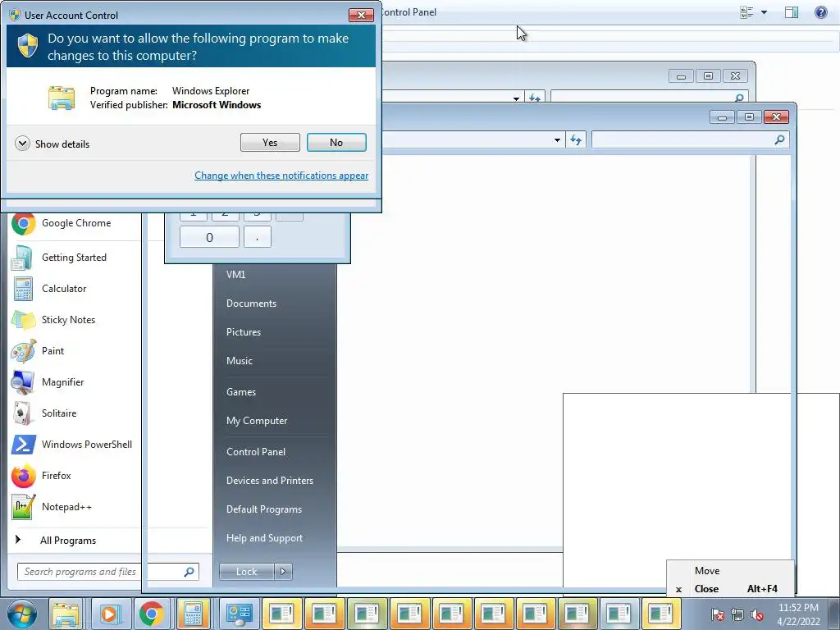The width and height of the screenshot is (840, 630).
Task: Open Help and Support from Start menu
Action: tap(264, 538)
